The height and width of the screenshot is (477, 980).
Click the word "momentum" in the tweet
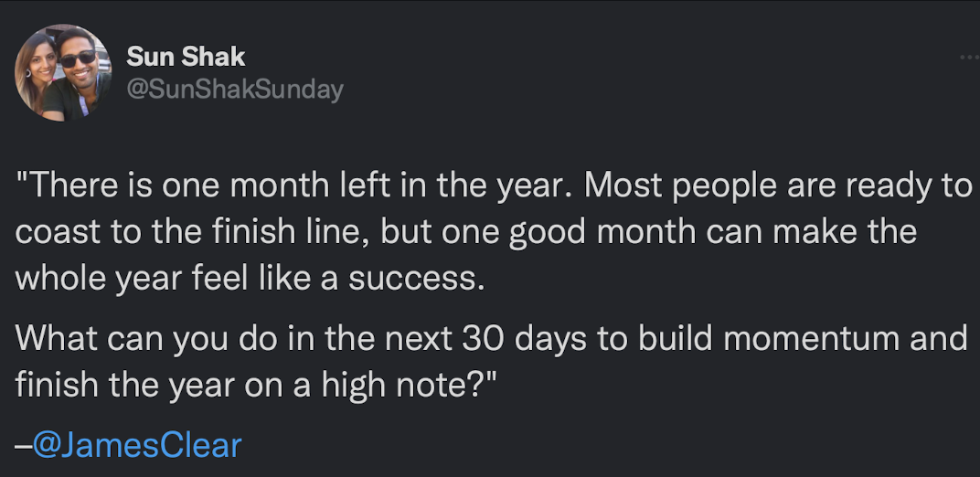(x=801, y=339)
